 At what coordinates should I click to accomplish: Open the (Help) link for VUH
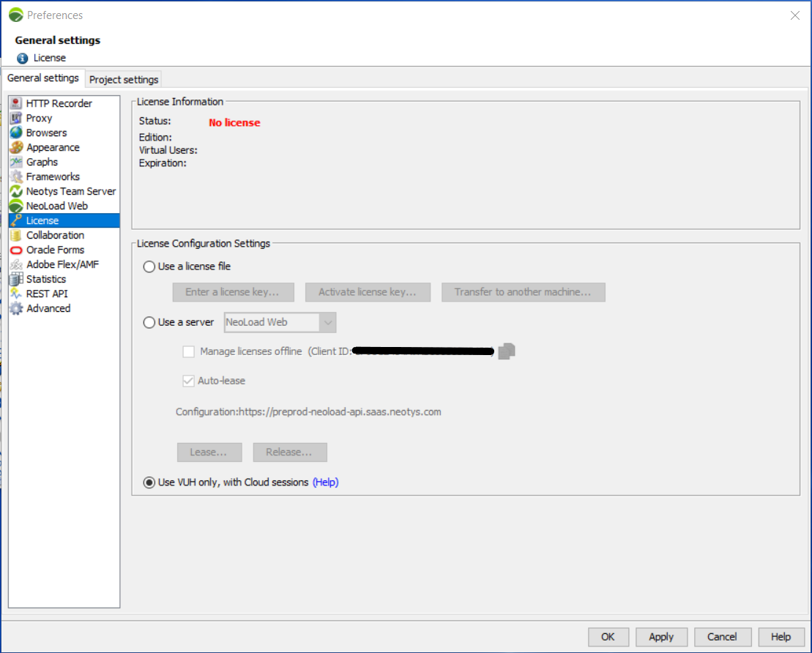326,482
